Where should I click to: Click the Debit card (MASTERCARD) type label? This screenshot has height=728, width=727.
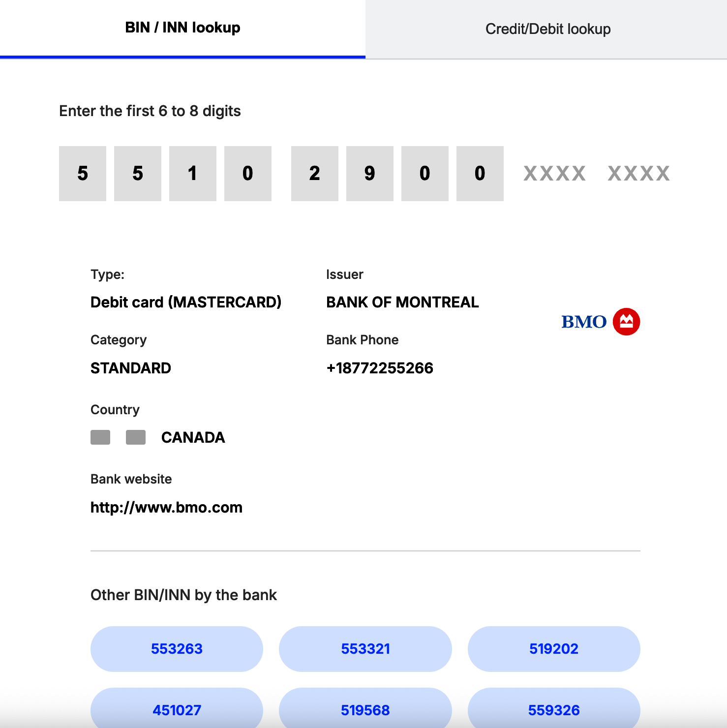(186, 302)
